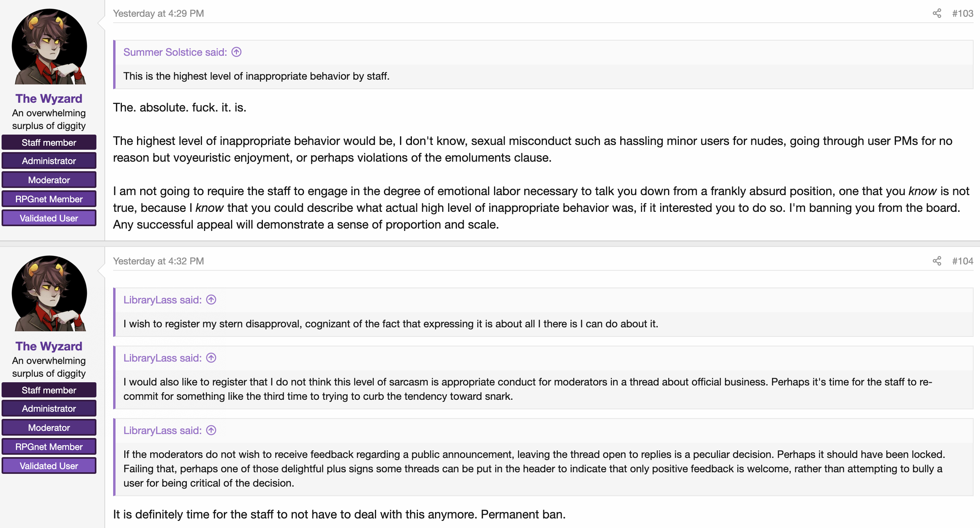This screenshot has height=528, width=980.
Task: Click 'Summer Solstice said:' quote header
Action: tap(175, 52)
